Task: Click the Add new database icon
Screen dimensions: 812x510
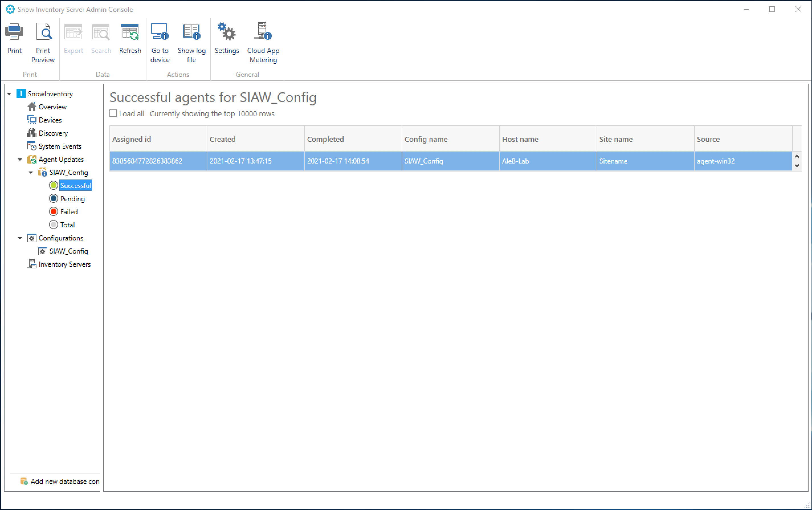Action: pyautogui.click(x=24, y=481)
